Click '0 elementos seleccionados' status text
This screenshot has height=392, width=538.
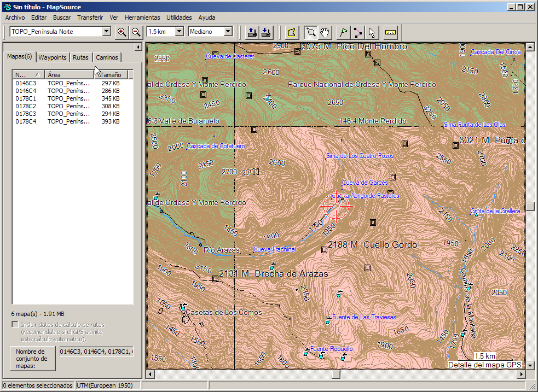pos(38,385)
